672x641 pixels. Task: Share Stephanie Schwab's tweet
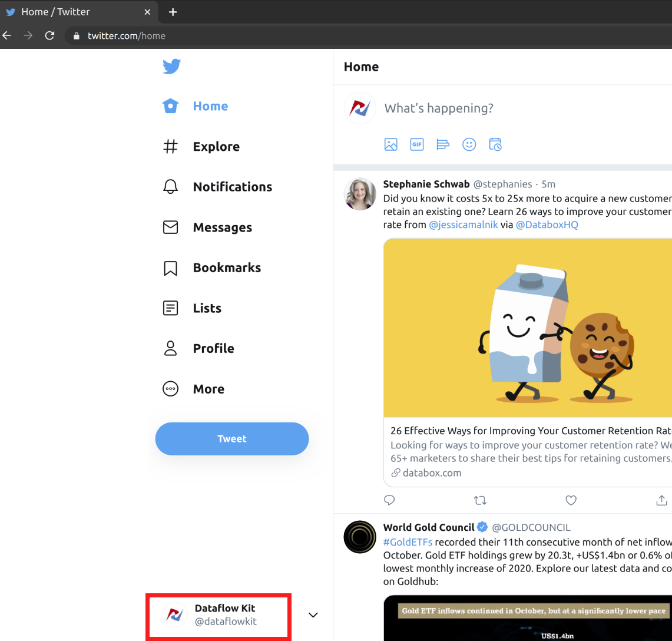tap(661, 500)
